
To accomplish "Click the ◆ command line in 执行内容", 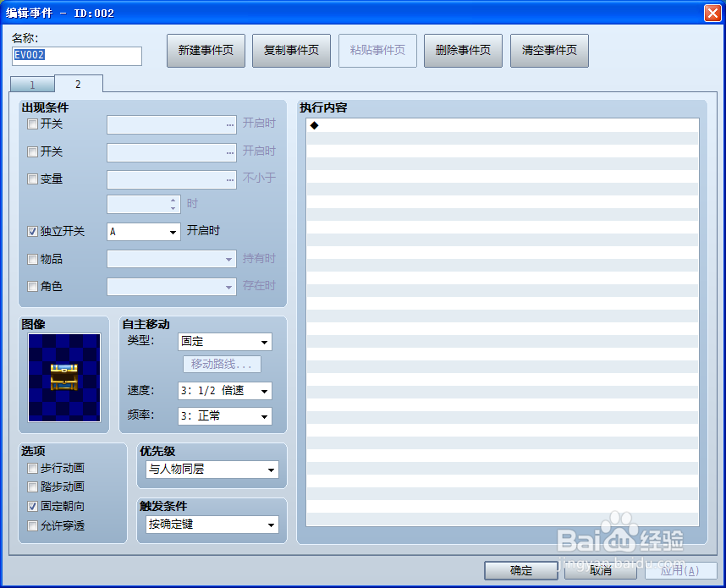I will pos(503,125).
